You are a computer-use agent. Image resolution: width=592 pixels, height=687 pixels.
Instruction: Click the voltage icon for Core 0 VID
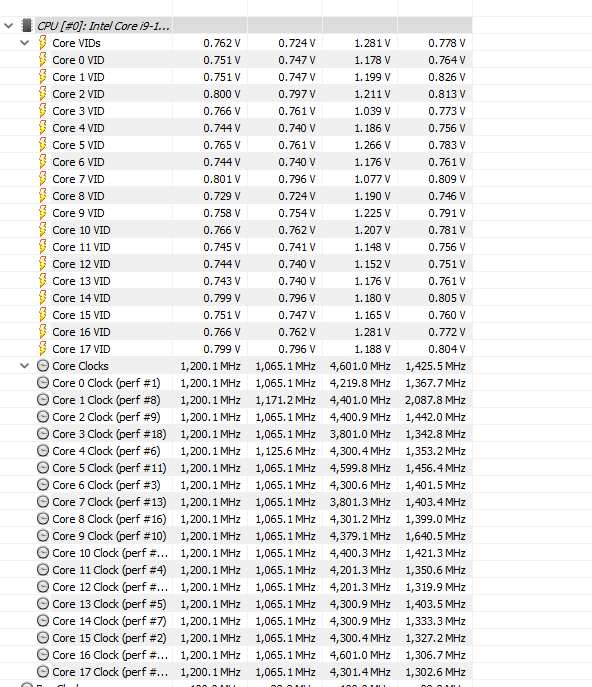[43, 60]
